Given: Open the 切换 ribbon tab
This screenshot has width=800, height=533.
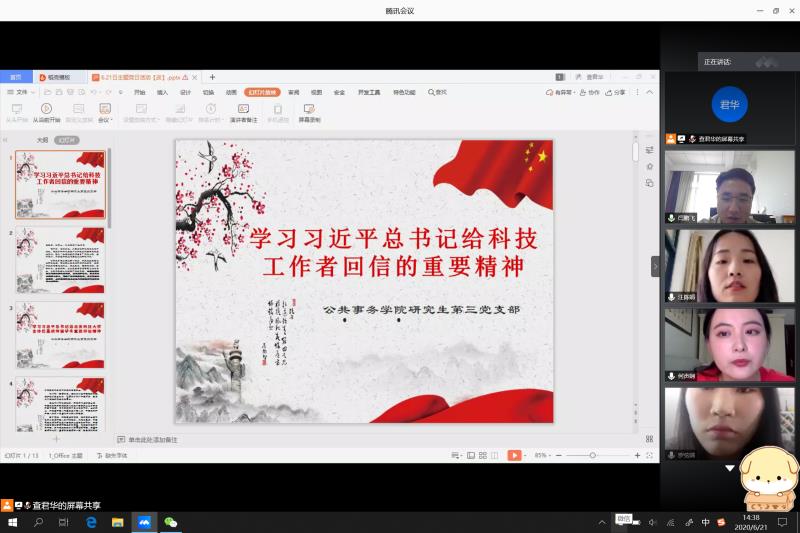Looking at the screenshot, I should pyautogui.click(x=208, y=92).
